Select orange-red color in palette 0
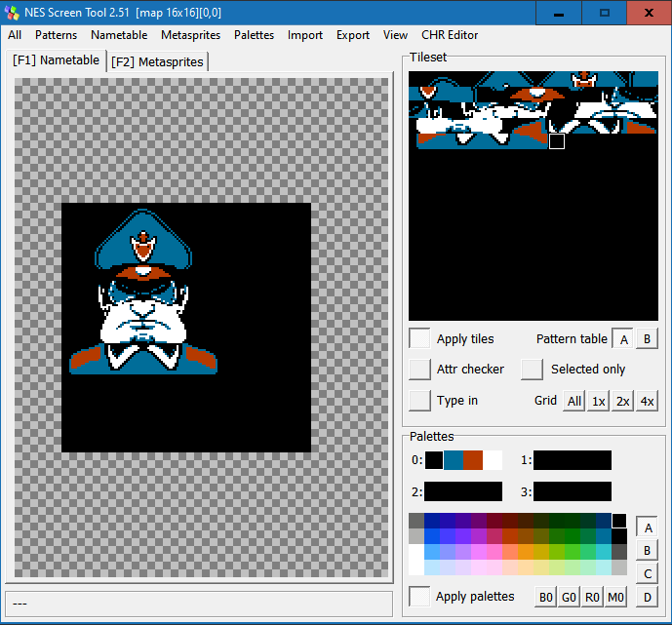This screenshot has width=672, height=625. pyautogui.click(x=473, y=460)
